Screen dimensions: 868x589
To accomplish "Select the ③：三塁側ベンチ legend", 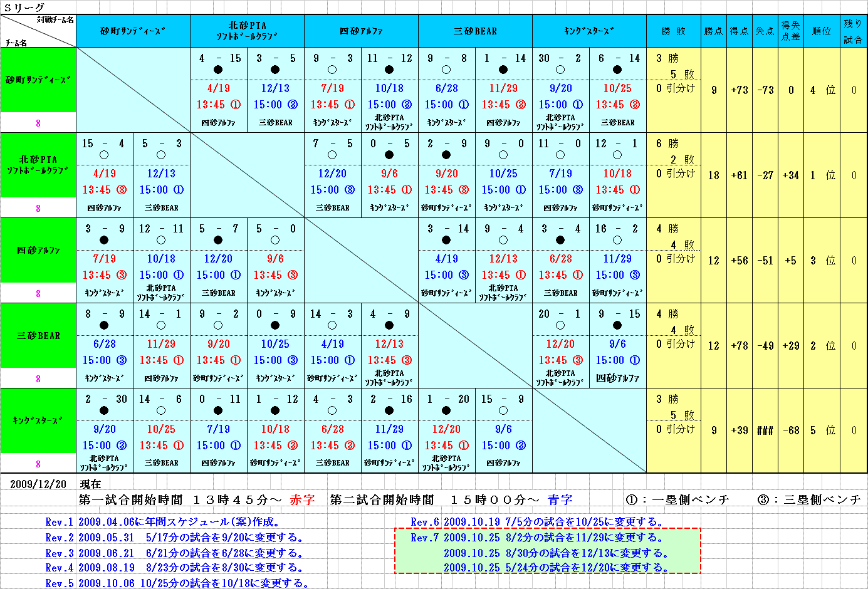I will (x=809, y=499).
